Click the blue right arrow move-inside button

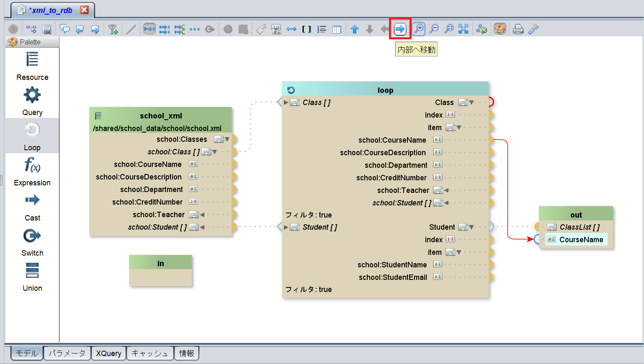click(x=400, y=29)
